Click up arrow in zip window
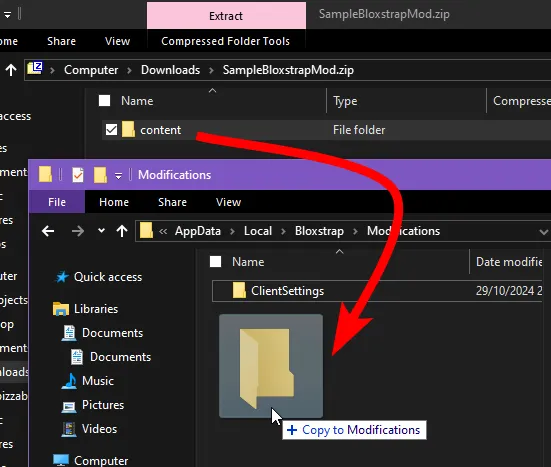This screenshot has width=551, height=467. pyautogui.click(x=11, y=70)
